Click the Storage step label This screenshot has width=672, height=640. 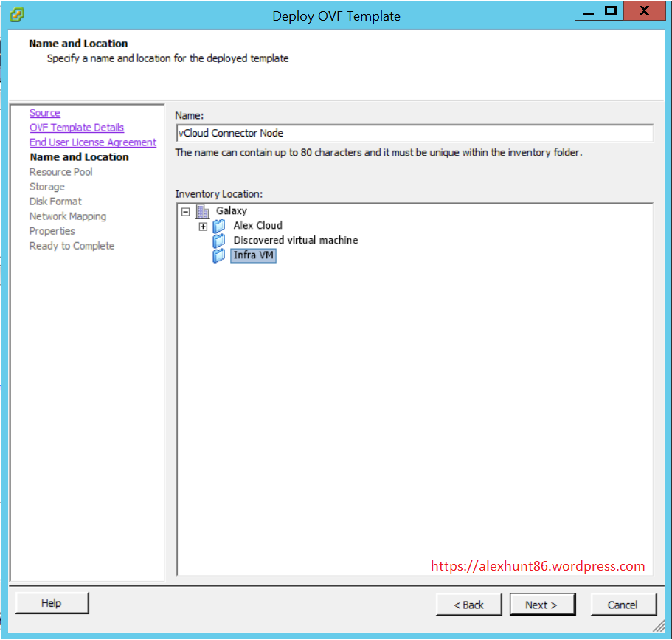pyautogui.click(x=47, y=187)
